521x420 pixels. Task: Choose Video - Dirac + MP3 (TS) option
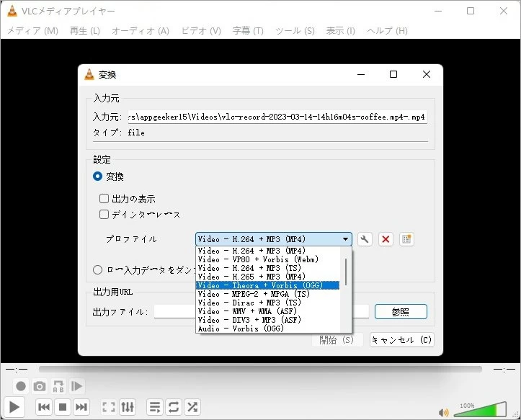(x=268, y=303)
